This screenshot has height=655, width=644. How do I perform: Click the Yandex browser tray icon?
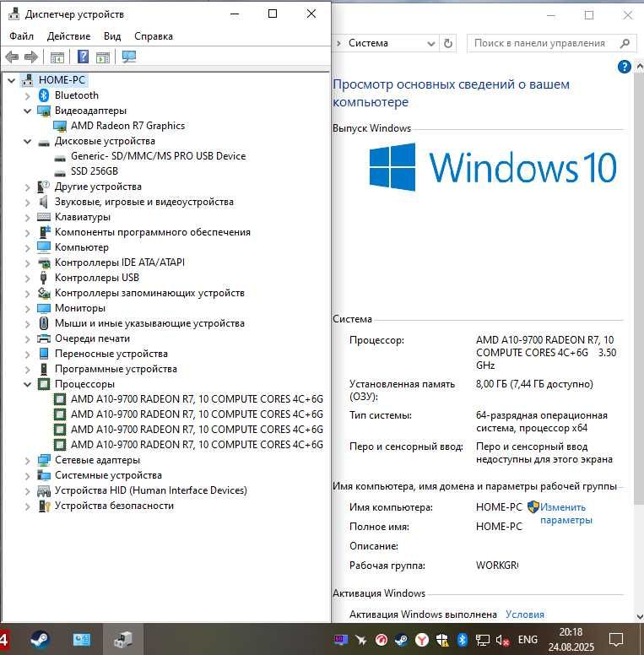point(422,640)
